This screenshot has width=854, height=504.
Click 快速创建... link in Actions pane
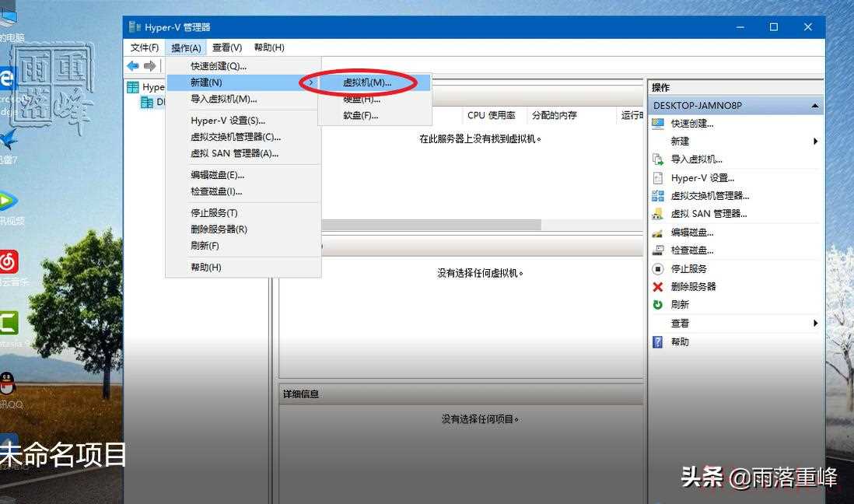pyautogui.click(x=692, y=124)
